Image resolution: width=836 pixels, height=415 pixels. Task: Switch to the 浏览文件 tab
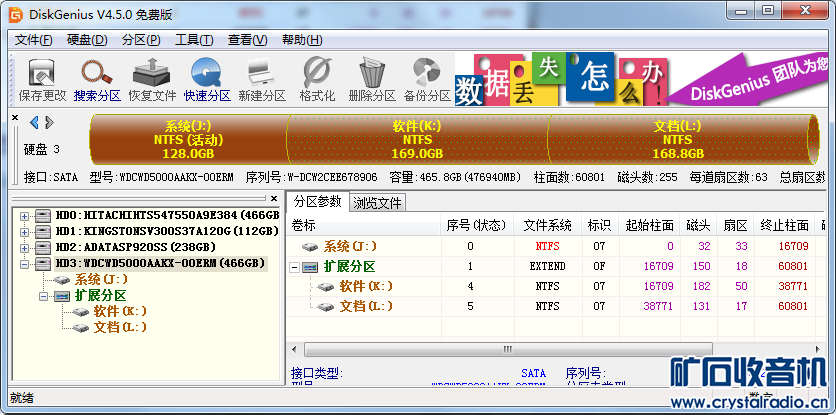point(377,203)
